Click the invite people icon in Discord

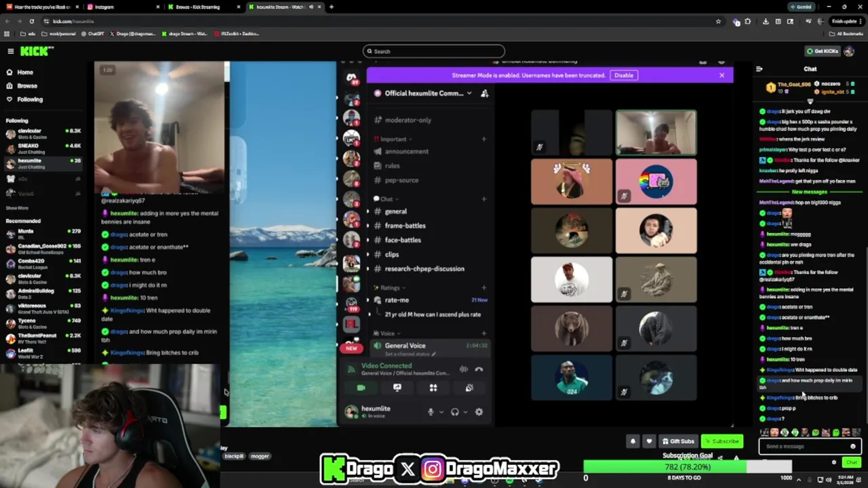tap(484, 94)
